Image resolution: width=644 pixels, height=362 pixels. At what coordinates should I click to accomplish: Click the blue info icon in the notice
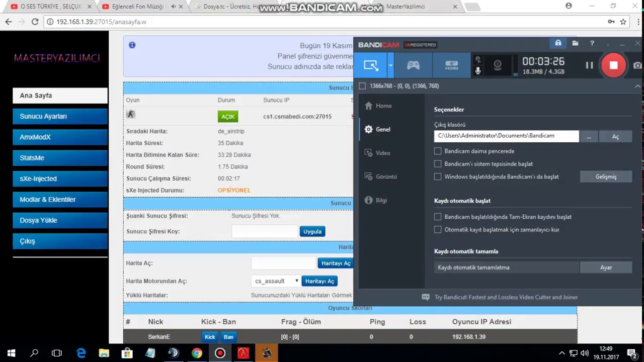coord(132,45)
